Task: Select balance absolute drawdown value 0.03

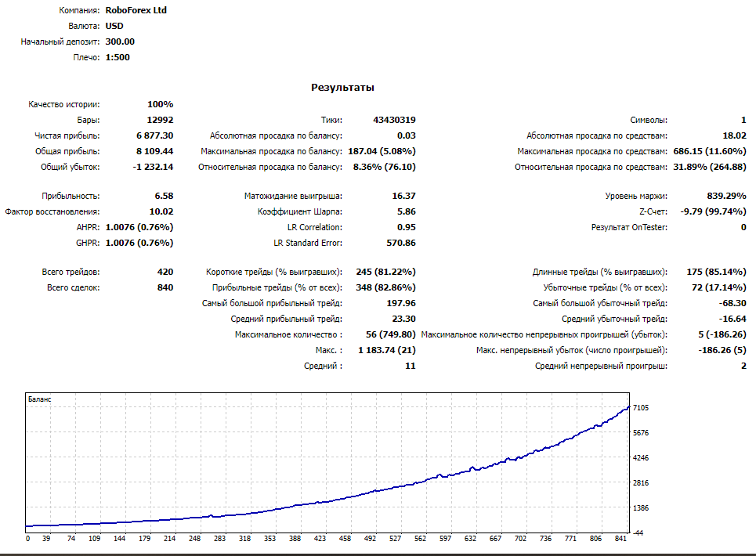Action: (x=407, y=136)
